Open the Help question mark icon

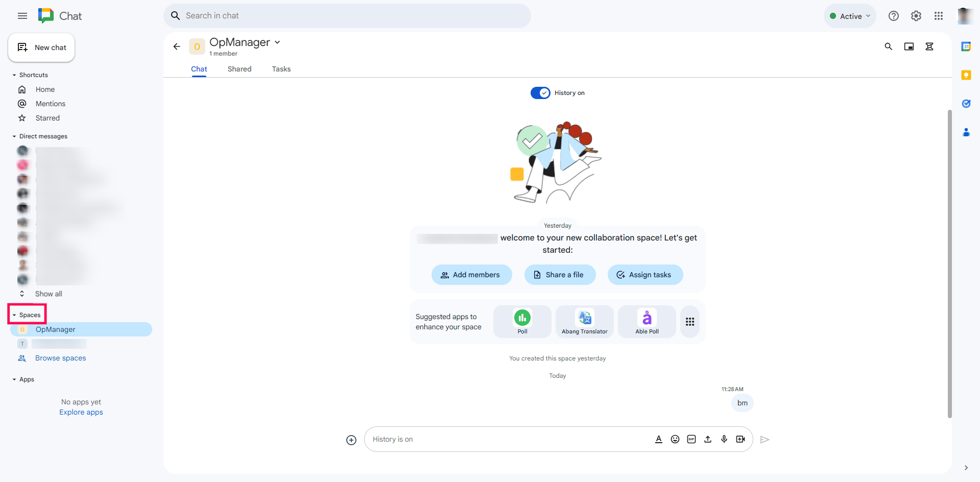[x=893, y=16]
